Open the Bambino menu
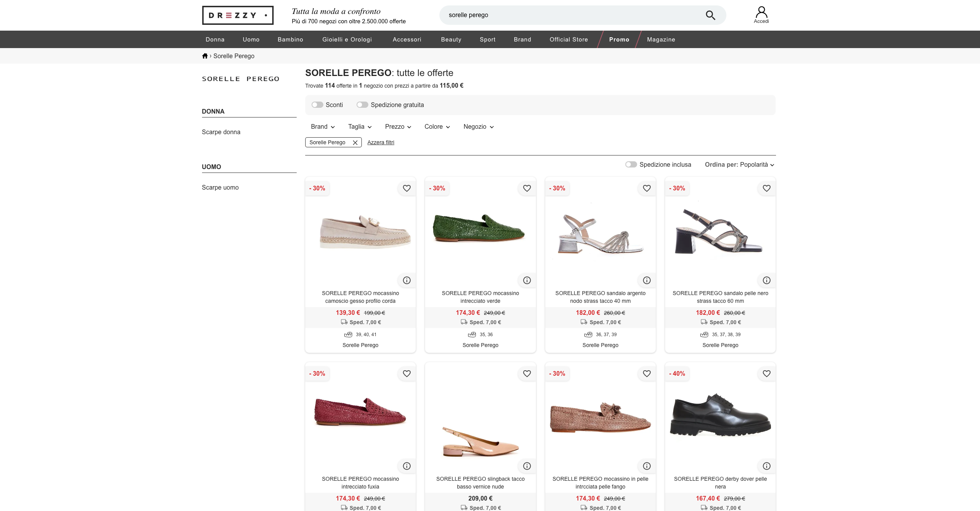Screen dimensions: 980x511 (290, 40)
